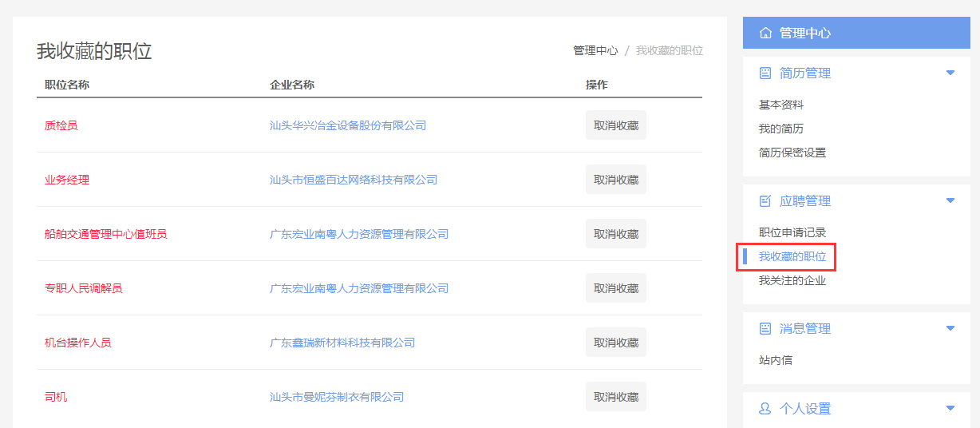980x428 pixels.
Task: Collapse the 消息管理 section arrow
Action: (950, 328)
